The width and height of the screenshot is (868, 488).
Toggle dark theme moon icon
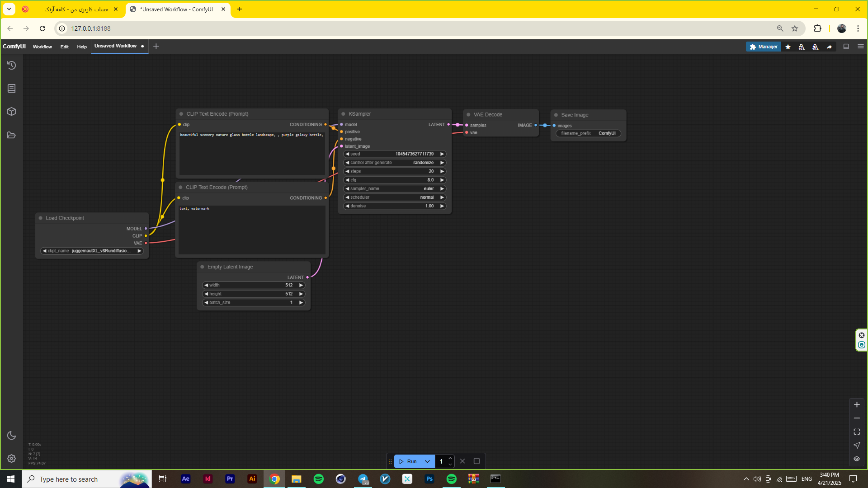pos(12,436)
